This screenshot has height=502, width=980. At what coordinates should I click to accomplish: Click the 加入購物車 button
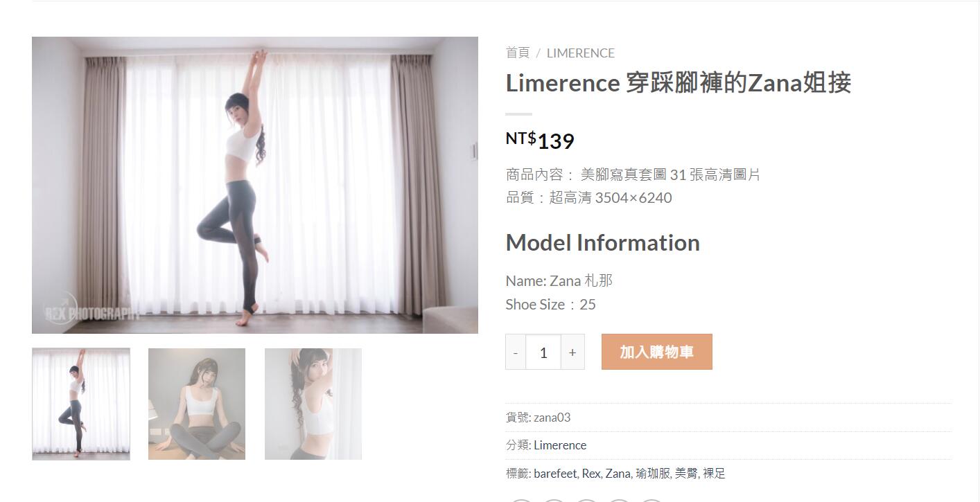pyautogui.click(x=656, y=352)
